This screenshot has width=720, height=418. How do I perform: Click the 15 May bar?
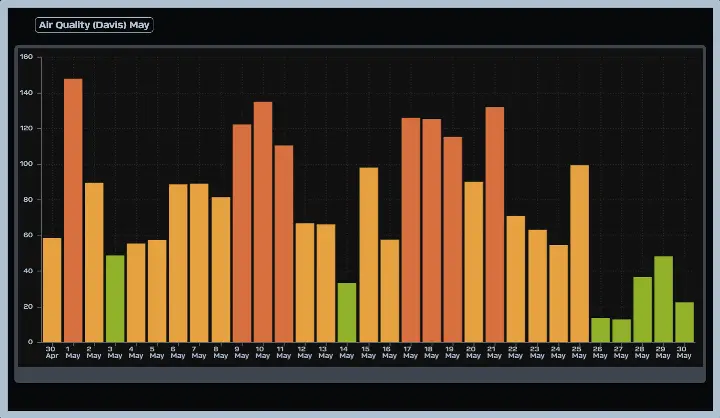(369, 255)
